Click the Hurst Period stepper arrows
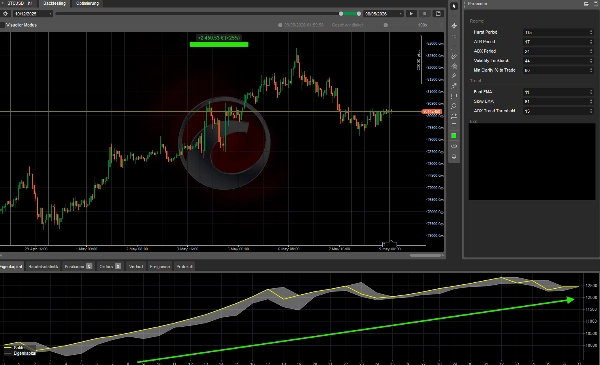 (591, 32)
